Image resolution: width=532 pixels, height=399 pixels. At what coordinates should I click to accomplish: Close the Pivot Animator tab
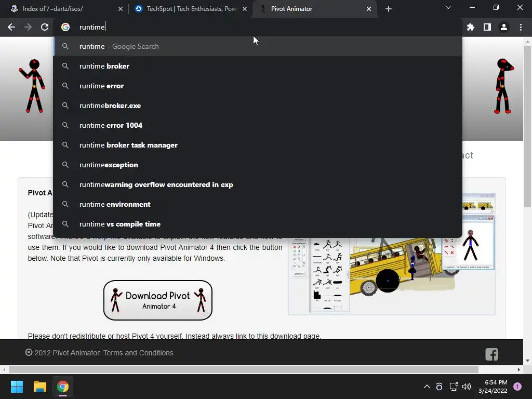click(x=369, y=9)
